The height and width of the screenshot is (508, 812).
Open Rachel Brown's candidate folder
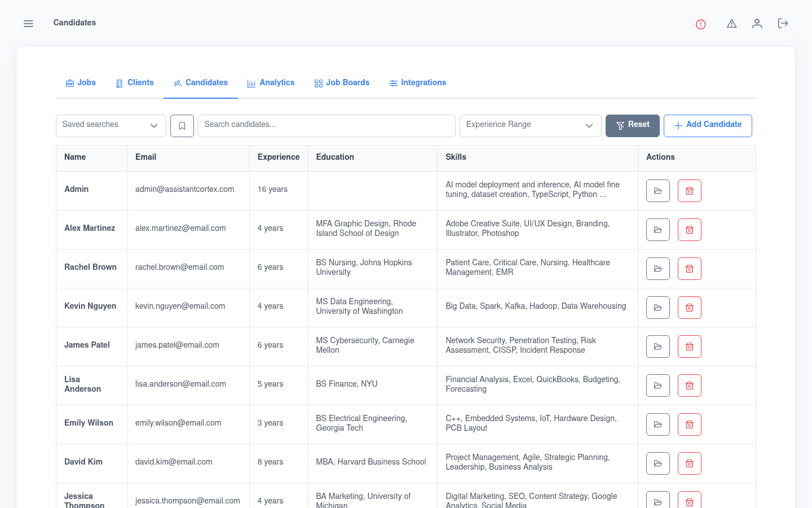point(658,269)
